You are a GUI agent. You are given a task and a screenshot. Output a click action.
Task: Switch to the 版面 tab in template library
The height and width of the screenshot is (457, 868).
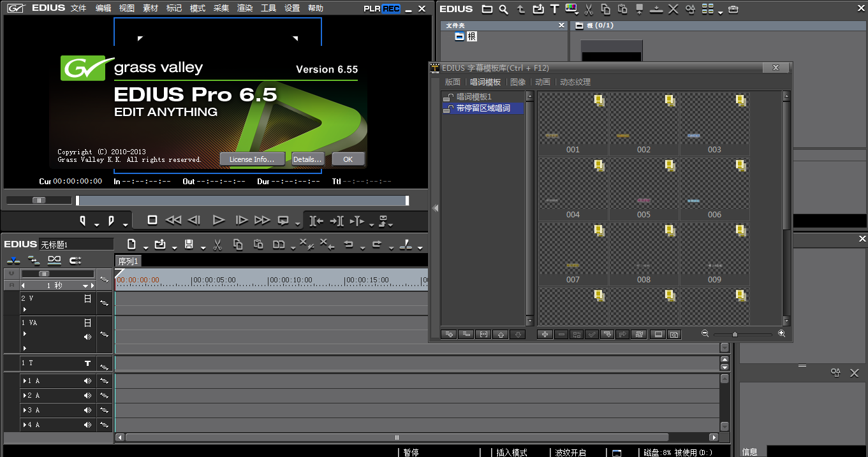tap(453, 82)
